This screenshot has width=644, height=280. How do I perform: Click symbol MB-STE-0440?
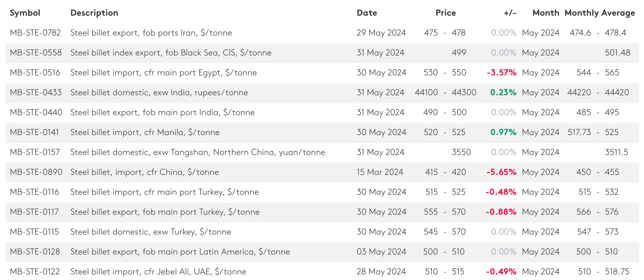click(36, 112)
